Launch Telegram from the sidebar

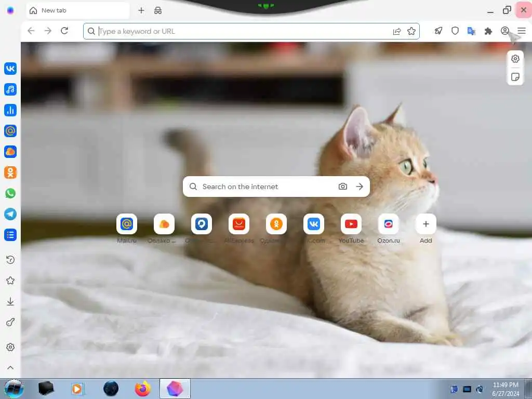coord(10,214)
